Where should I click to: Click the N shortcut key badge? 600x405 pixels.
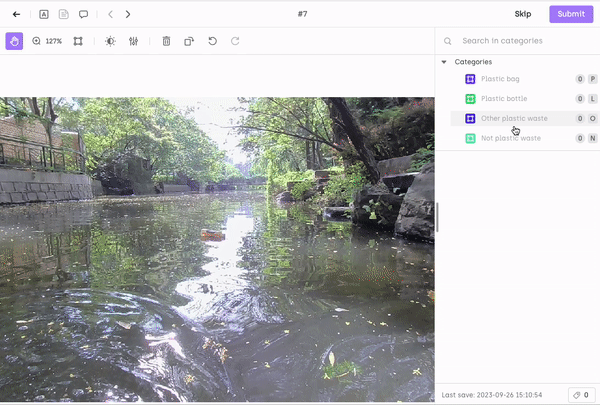point(592,138)
